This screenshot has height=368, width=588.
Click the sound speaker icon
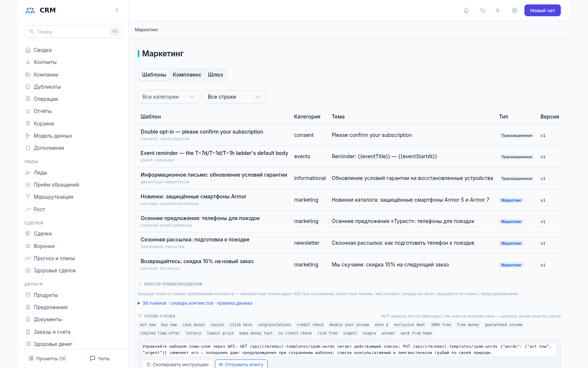pos(498,10)
